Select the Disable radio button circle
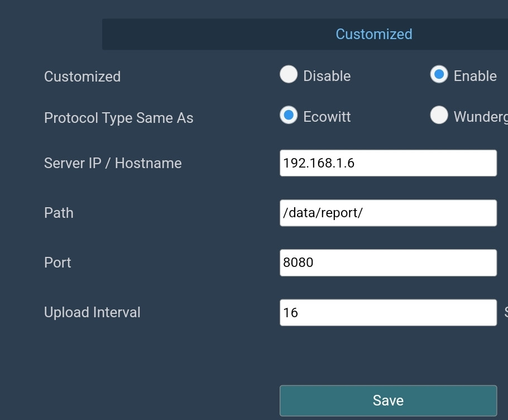 point(289,75)
